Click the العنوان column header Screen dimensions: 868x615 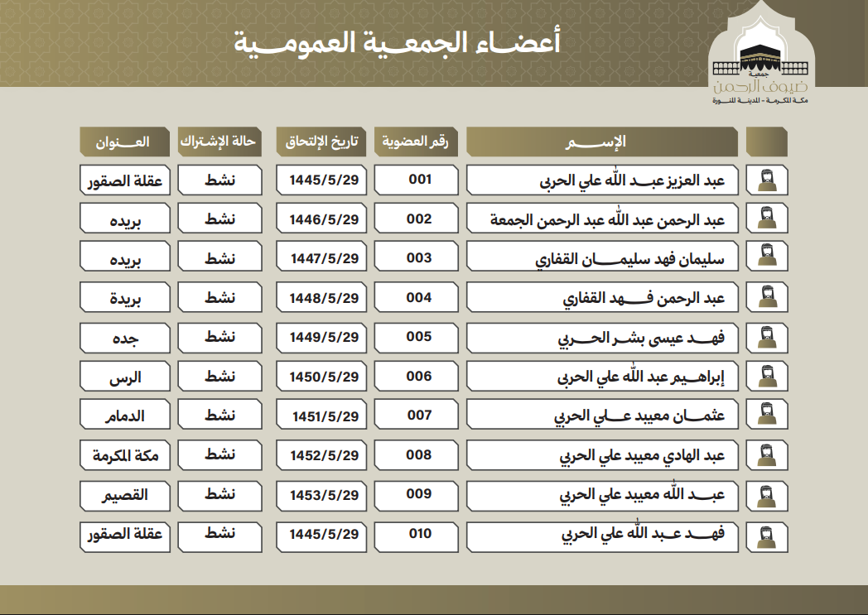(x=126, y=142)
